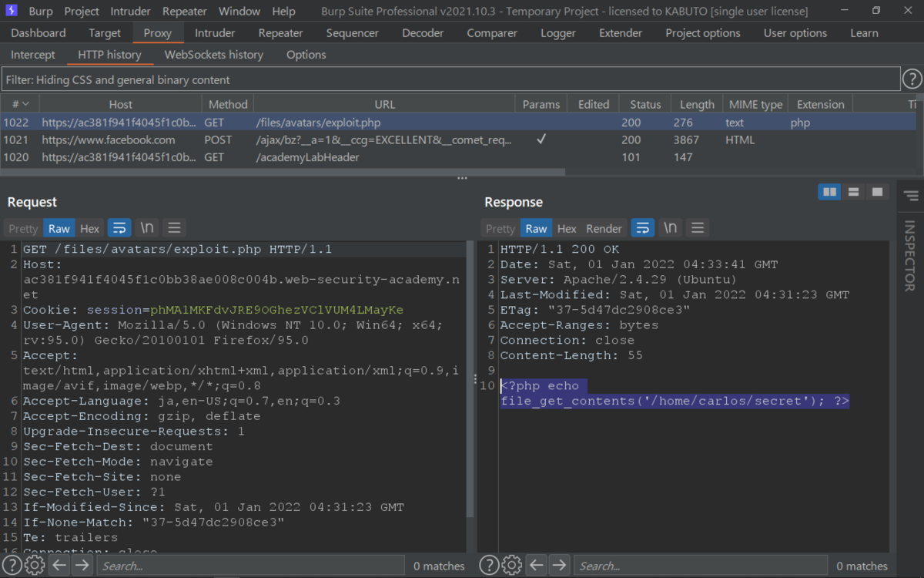Viewport: 924px width, 578px height.
Task: Open the Response search settings gear
Action: pos(511,566)
